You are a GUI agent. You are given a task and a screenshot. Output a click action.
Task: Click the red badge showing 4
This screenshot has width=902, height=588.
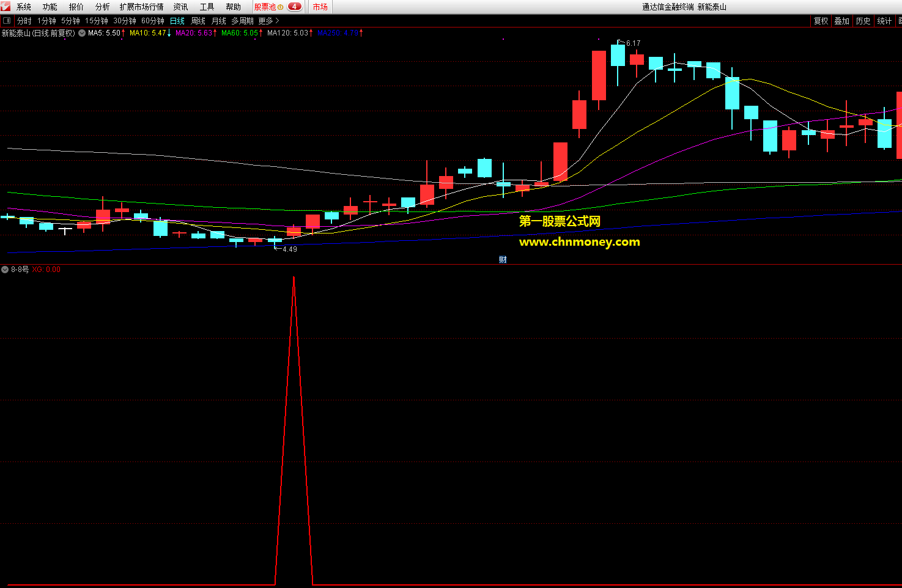point(294,7)
